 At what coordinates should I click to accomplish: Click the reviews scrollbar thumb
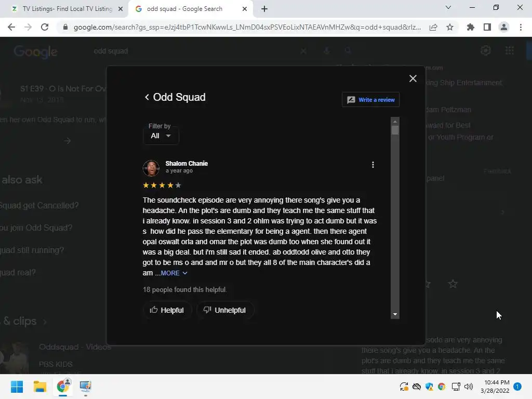395,130
